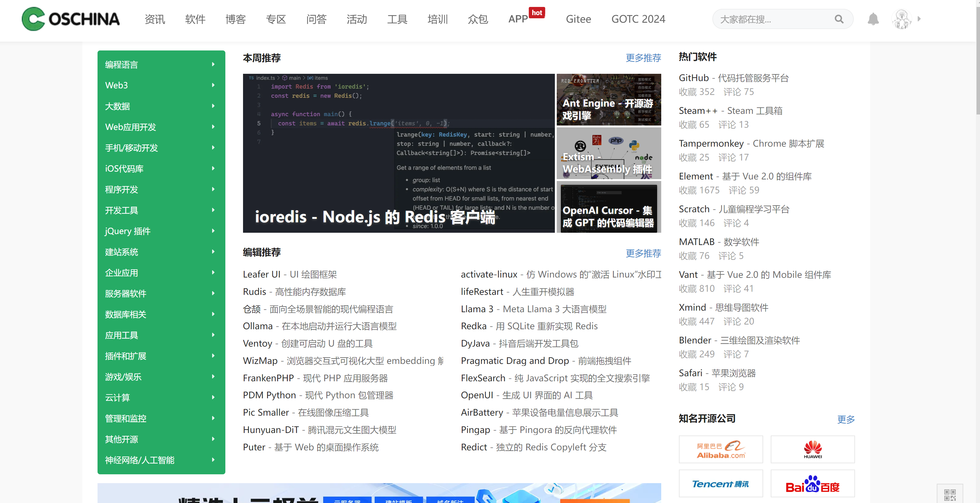Click 更多推荐 link beside 本周推荐
980x503 pixels.
click(643, 58)
